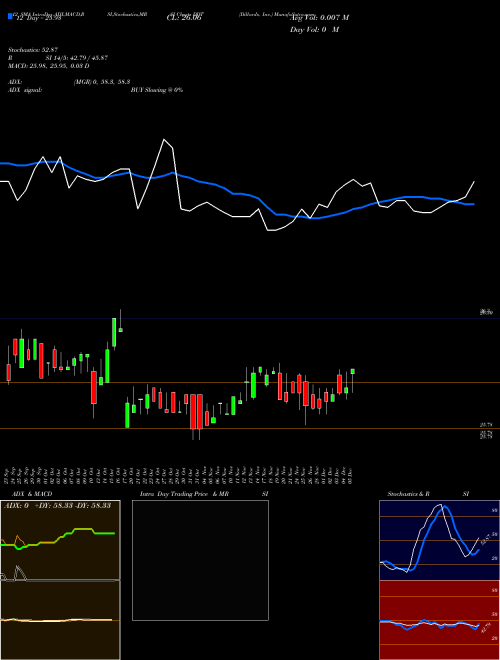This screenshot has width=500, height=660.
Task: Click the 'ADX signal:' label
Action: coord(24,90)
